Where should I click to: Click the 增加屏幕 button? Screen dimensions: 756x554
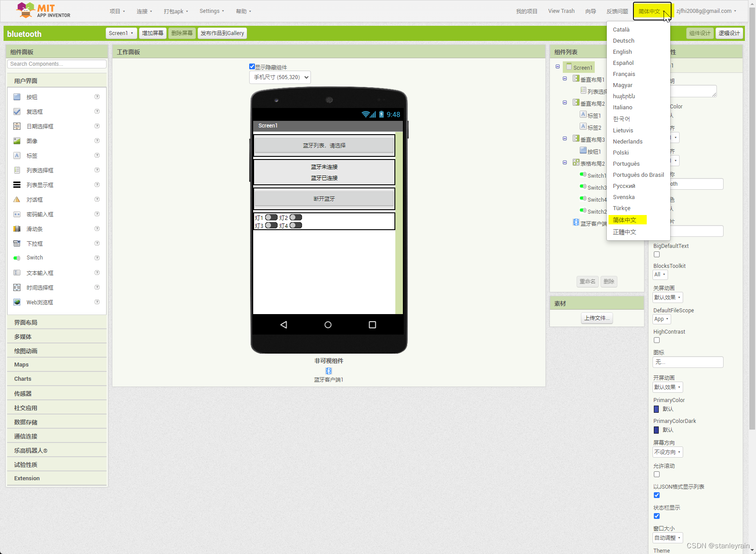153,33
